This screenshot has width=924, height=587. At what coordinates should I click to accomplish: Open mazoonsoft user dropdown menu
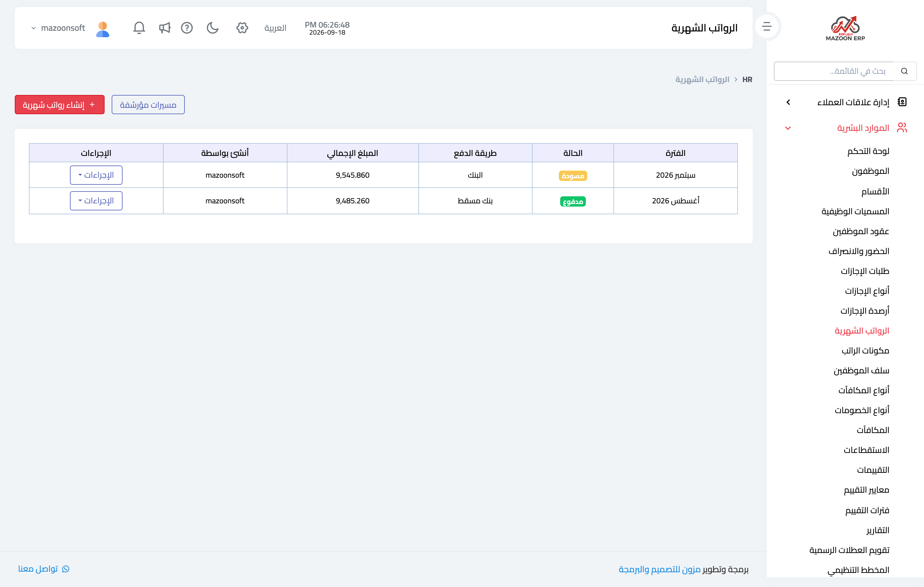[x=58, y=28]
